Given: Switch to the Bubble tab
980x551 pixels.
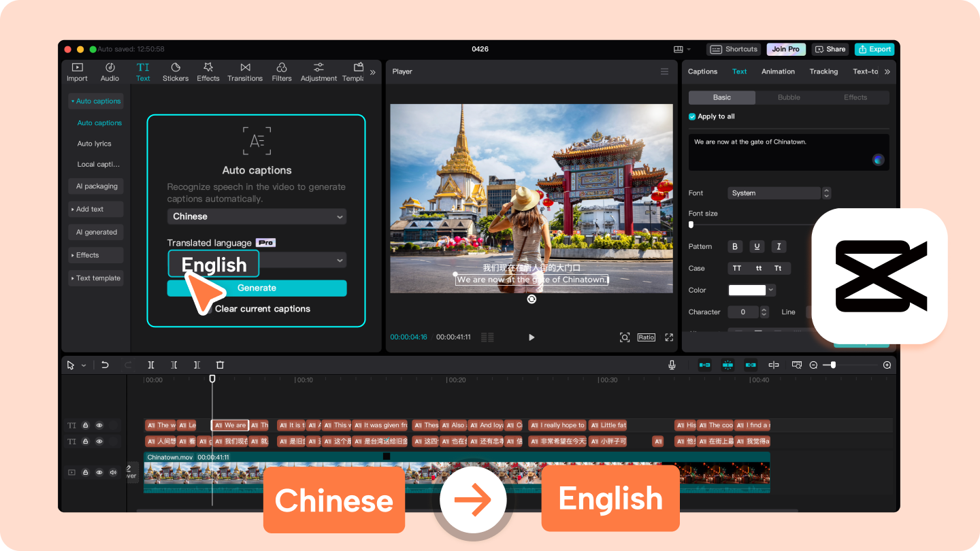Looking at the screenshot, I should click(788, 97).
